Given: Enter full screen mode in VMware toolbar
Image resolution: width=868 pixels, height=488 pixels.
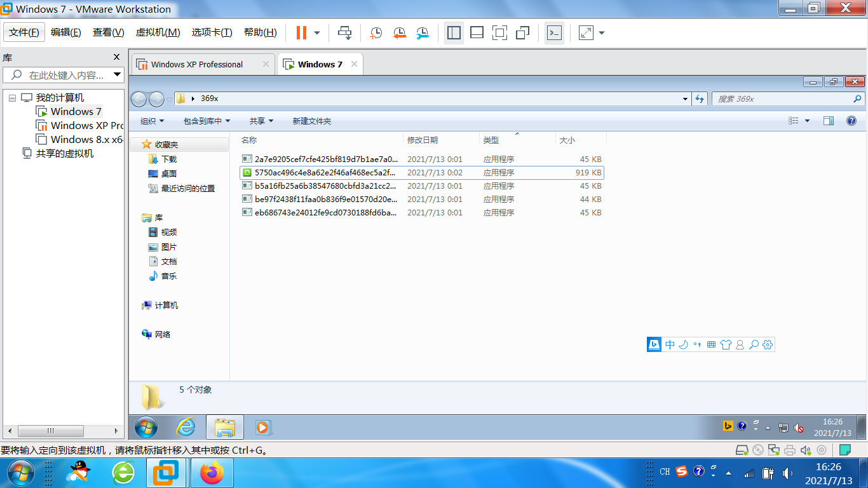Looking at the screenshot, I should (500, 32).
